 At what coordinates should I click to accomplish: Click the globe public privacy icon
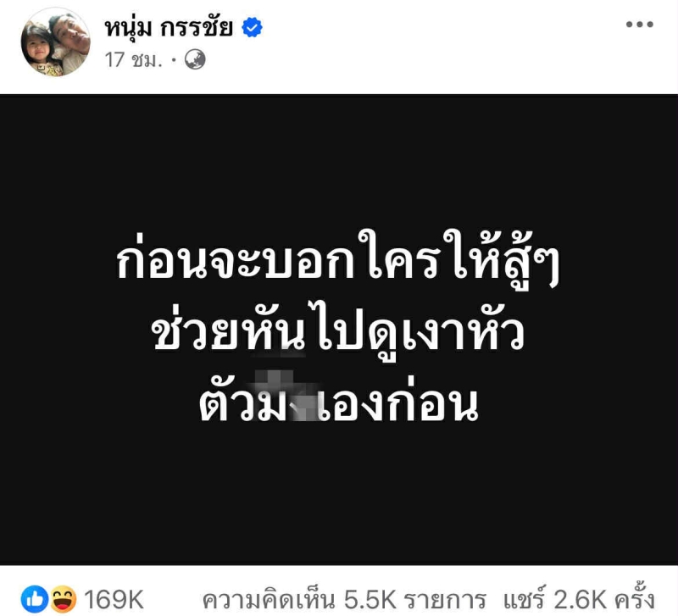pyautogui.click(x=195, y=59)
